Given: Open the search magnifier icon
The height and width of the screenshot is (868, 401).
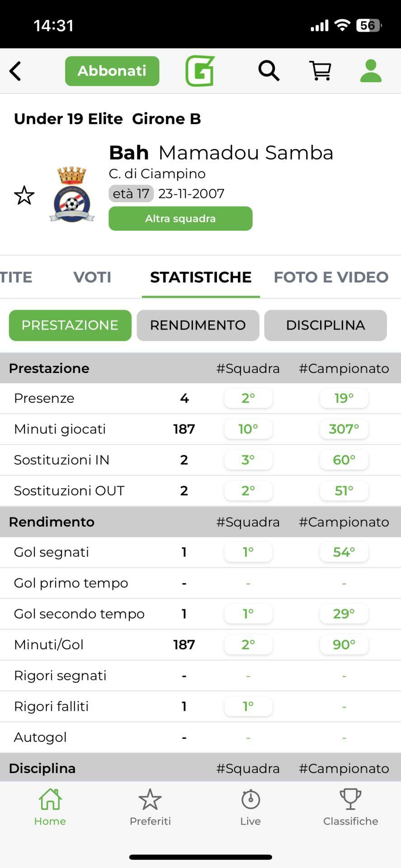Looking at the screenshot, I should pos(269,71).
